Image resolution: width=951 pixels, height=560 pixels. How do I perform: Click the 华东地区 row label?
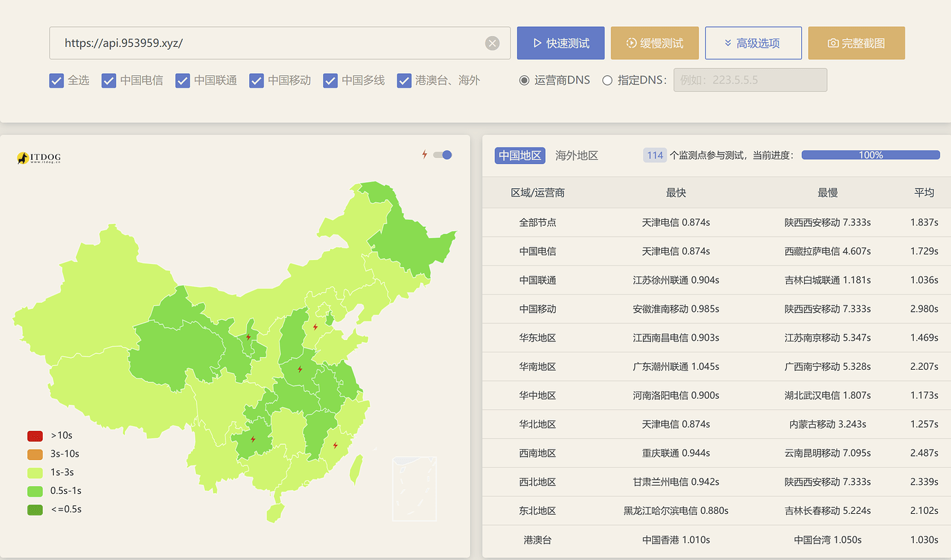[538, 338]
